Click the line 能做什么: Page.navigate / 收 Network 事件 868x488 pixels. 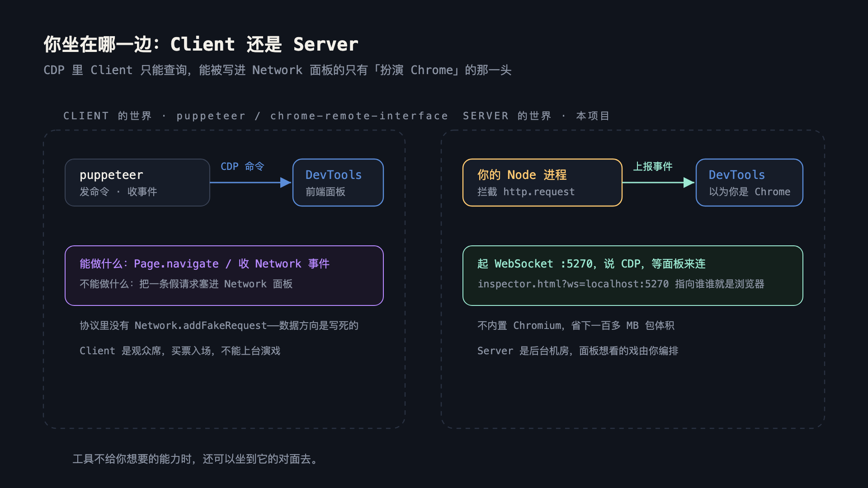[204, 263]
